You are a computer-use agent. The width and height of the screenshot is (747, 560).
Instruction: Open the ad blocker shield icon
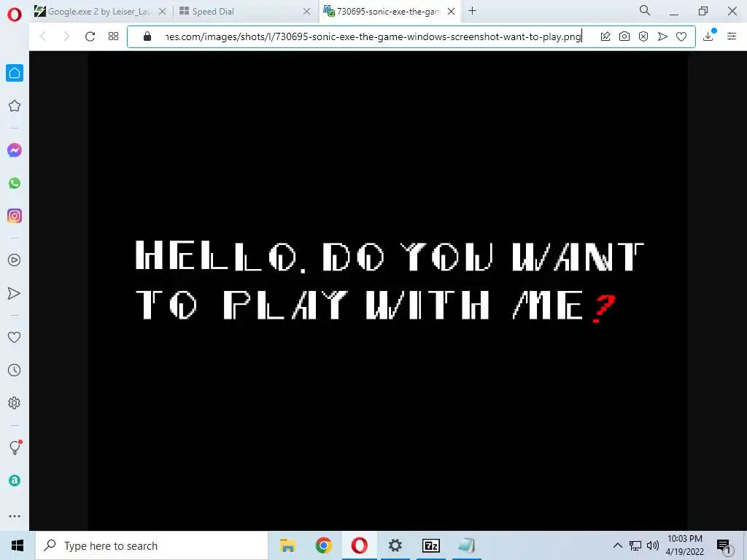[643, 36]
